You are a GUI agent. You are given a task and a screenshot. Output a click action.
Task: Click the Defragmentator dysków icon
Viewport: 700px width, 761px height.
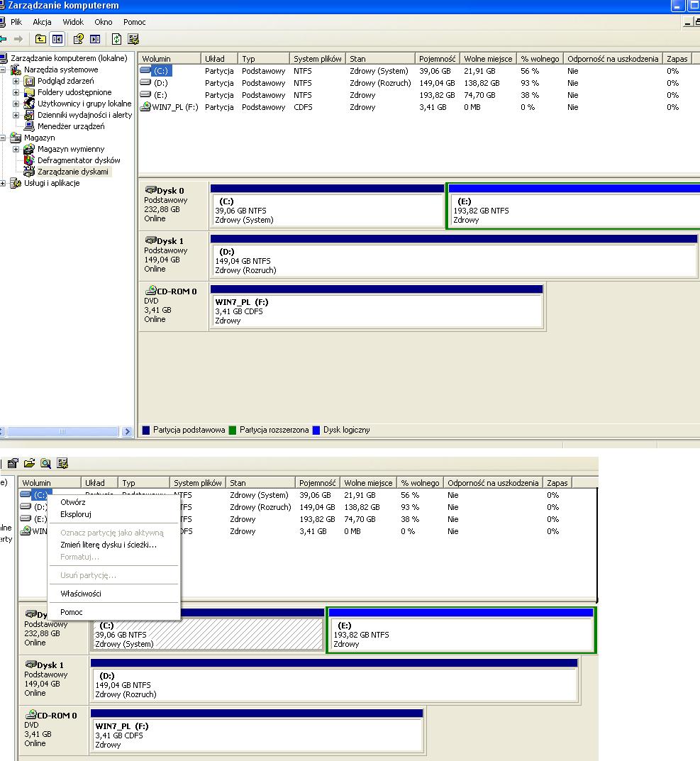(29, 160)
